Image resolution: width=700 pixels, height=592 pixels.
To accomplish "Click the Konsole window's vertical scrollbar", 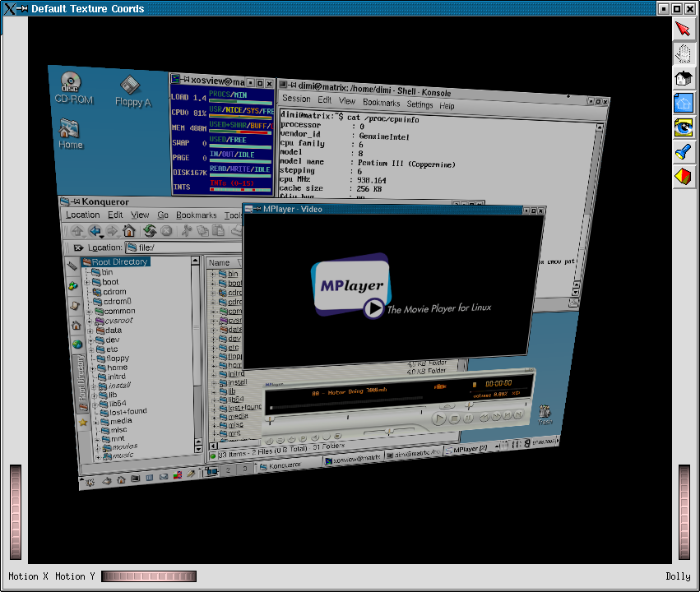I will (x=588, y=210).
